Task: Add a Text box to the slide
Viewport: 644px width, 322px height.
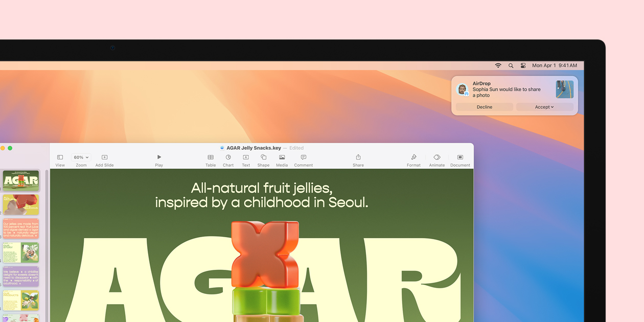Action: (x=245, y=159)
